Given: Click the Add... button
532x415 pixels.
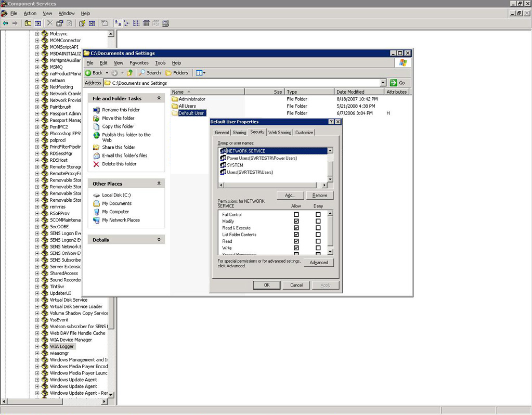Looking at the screenshot, I should (290, 196).
